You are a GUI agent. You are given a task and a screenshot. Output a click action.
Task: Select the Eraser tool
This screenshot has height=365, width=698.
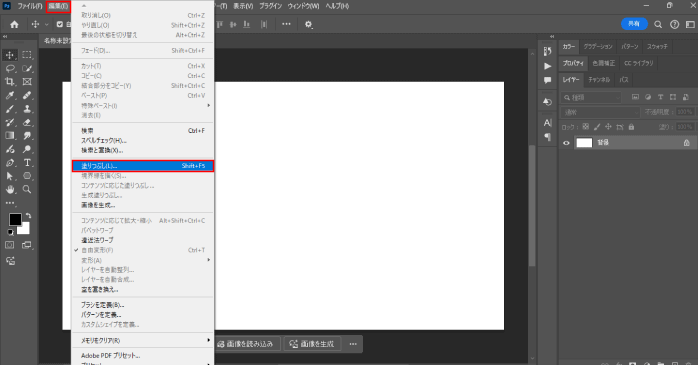click(x=27, y=122)
